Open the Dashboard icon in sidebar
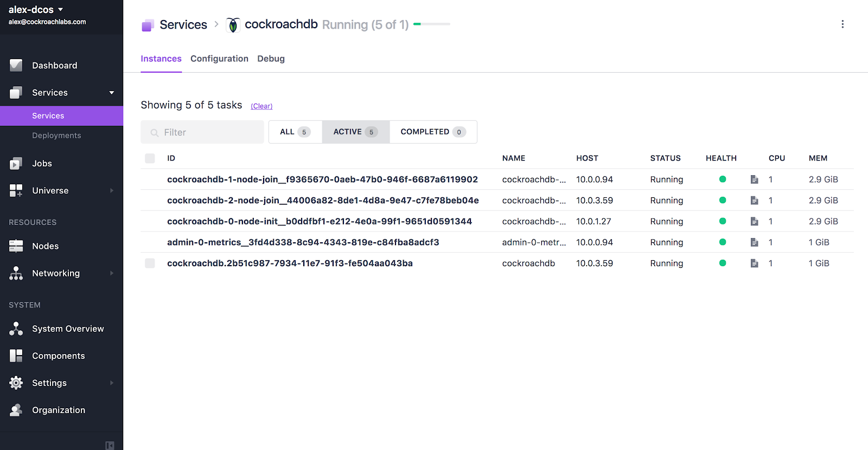 16,66
